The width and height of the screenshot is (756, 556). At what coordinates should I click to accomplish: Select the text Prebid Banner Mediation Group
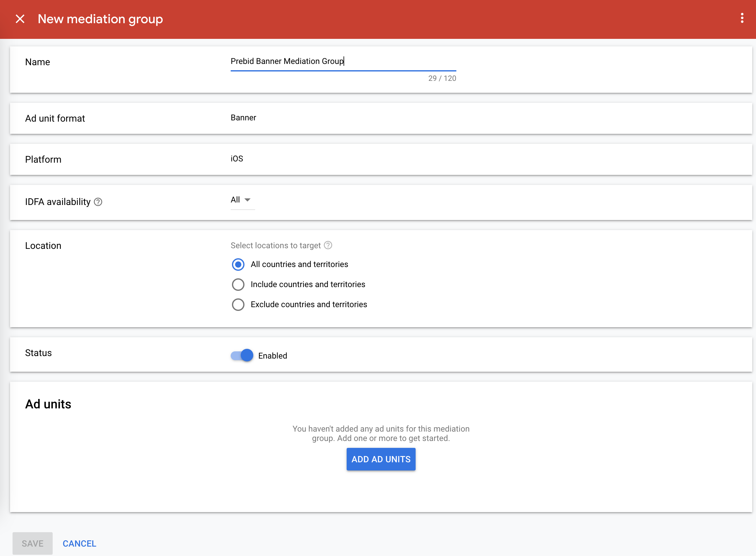tap(286, 61)
